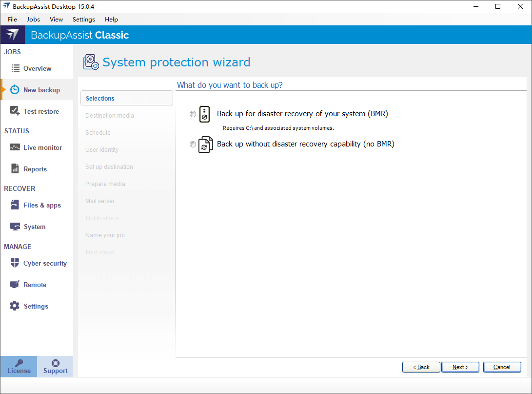Open the Jobs menu
The height and width of the screenshot is (394, 532).
coord(33,20)
